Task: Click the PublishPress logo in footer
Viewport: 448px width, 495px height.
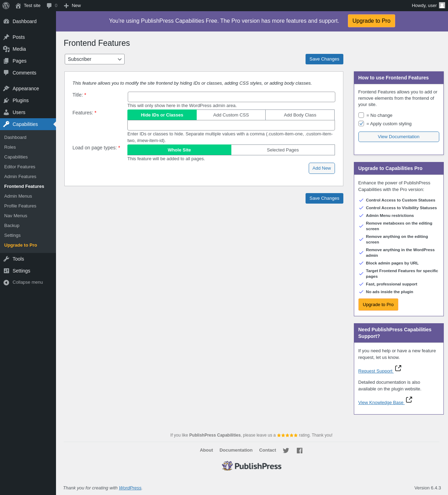Action: [x=252, y=466]
